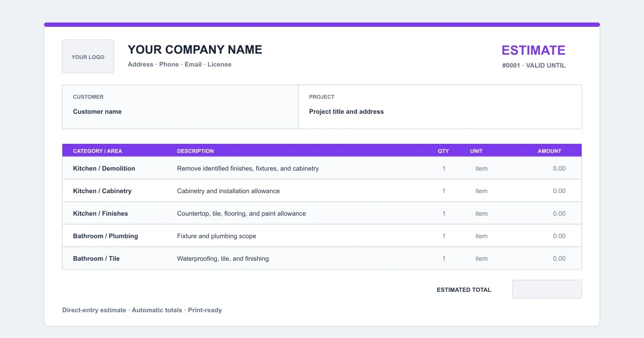Click the quantity in the Bathroom / Tile row
The image size is (644, 338).
444,259
